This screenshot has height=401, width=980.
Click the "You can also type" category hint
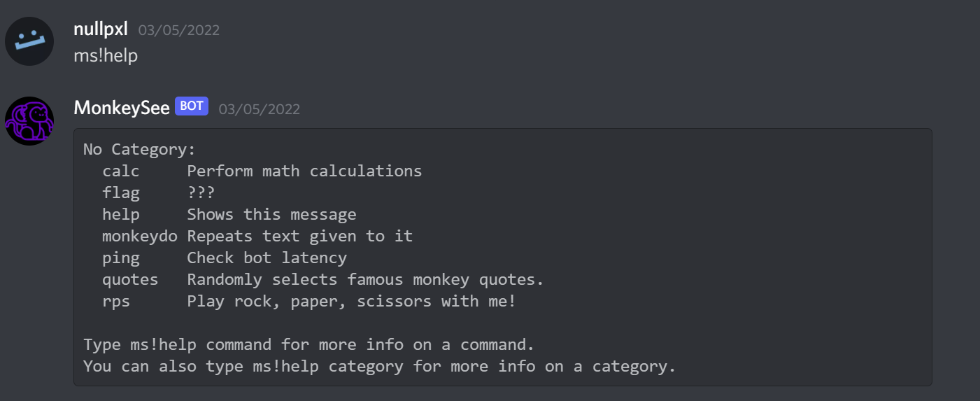click(379, 366)
